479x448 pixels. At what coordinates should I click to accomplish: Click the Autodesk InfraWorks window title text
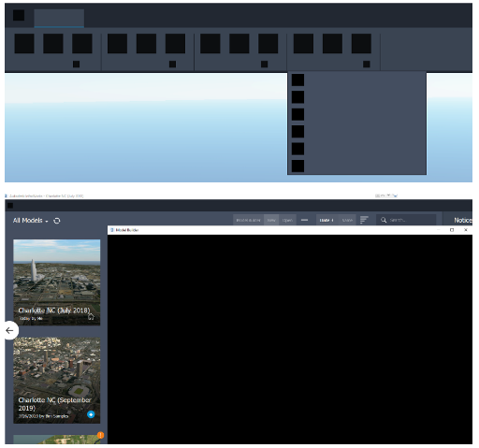coord(46,195)
